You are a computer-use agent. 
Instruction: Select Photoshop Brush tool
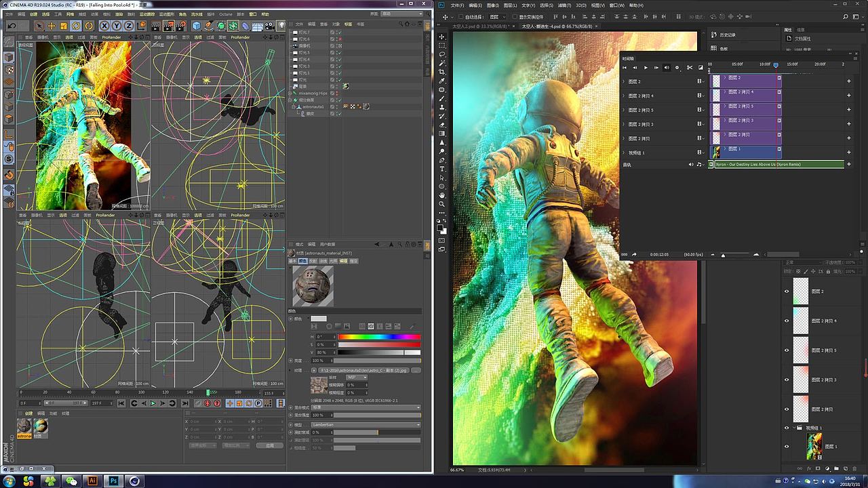click(x=442, y=99)
